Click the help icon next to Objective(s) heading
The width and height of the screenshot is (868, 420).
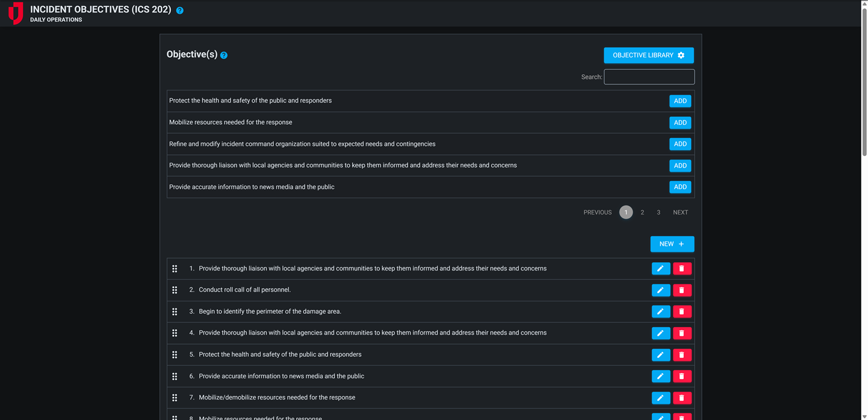(224, 55)
